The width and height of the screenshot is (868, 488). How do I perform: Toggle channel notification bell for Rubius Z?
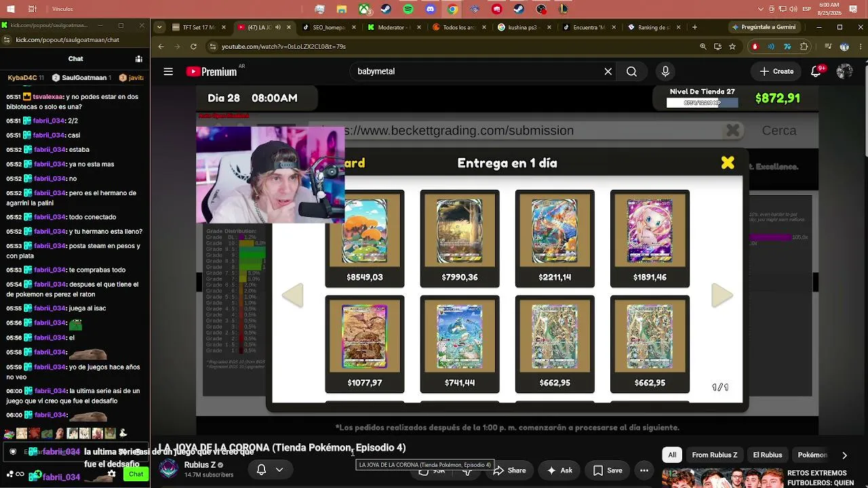point(269,470)
